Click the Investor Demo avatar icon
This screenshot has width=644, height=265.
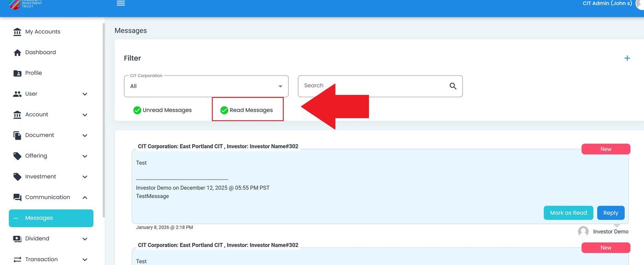(x=583, y=231)
